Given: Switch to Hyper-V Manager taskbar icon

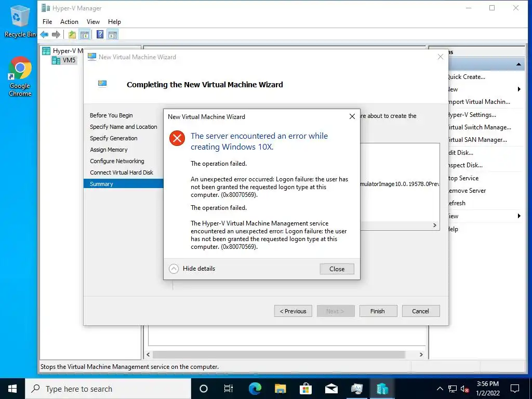Looking at the screenshot, I should (382, 389).
